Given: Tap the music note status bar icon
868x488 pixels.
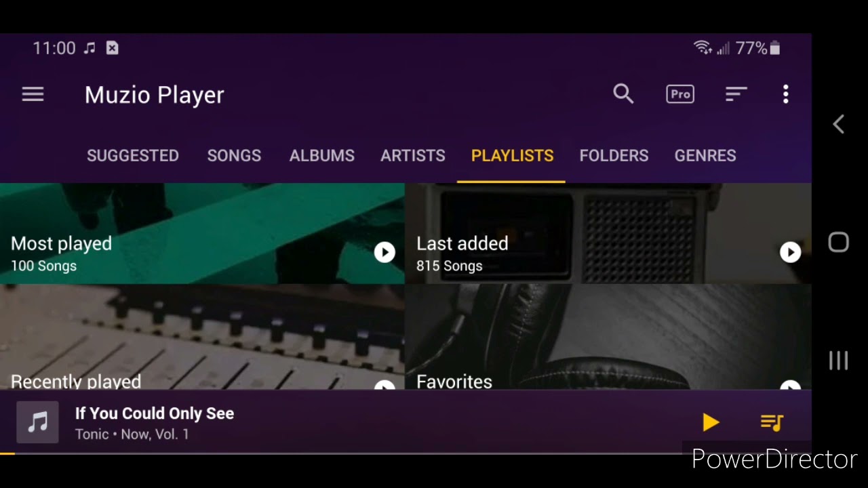Looking at the screenshot, I should pyautogui.click(x=90, y=48).
